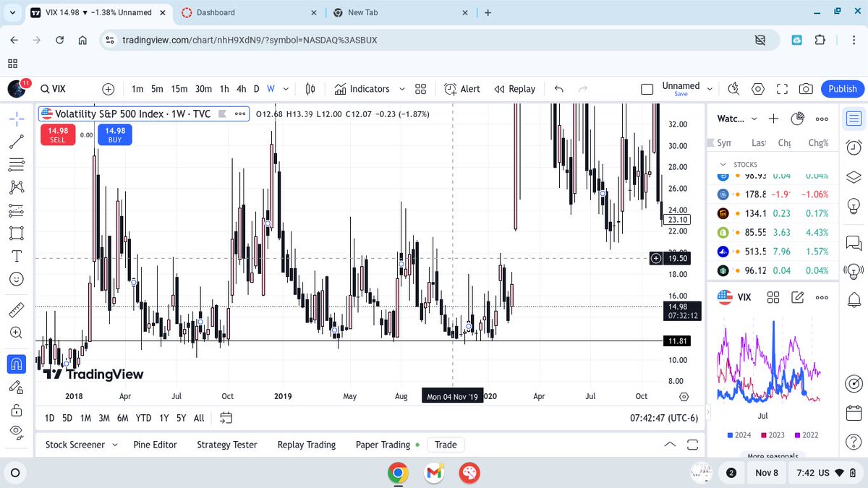
Task: Enter fullscreen chart mode
Action: [x=782, y=89]
